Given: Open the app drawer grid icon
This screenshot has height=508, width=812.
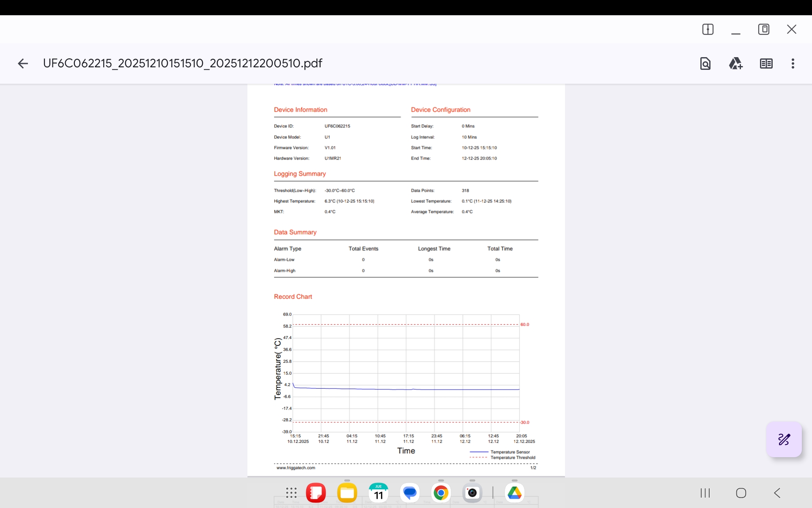Looking at the screenshot, I should [x=291, y=493].
